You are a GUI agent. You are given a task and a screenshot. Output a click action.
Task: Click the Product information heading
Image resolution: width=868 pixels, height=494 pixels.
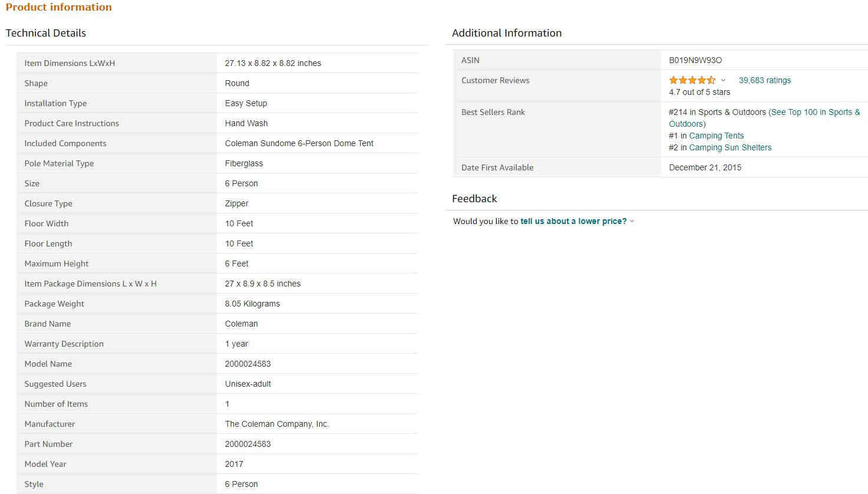59,7
